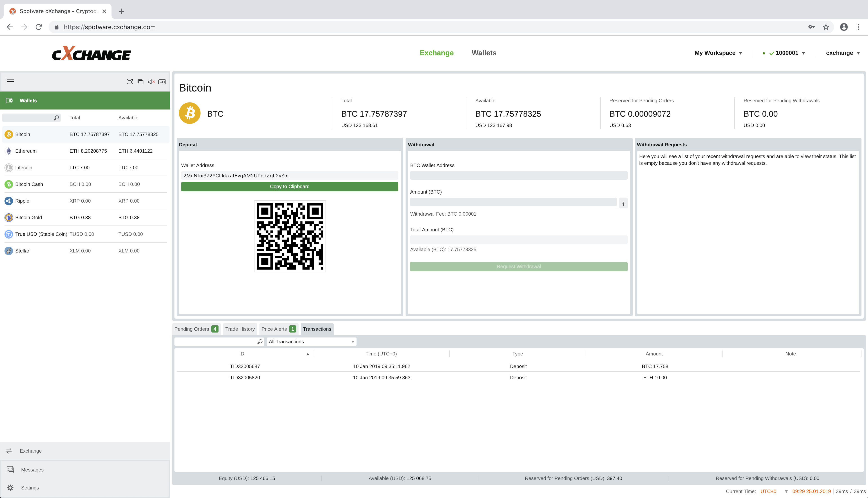Sort by the Amount column header
868x498 pixels.
(654, 354)
